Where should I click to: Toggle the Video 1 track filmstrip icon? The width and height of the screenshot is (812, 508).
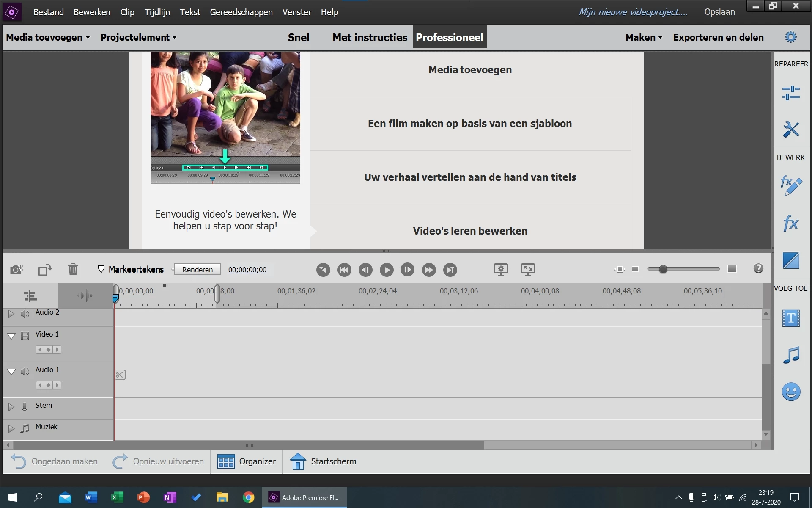(x=25, y=336)
